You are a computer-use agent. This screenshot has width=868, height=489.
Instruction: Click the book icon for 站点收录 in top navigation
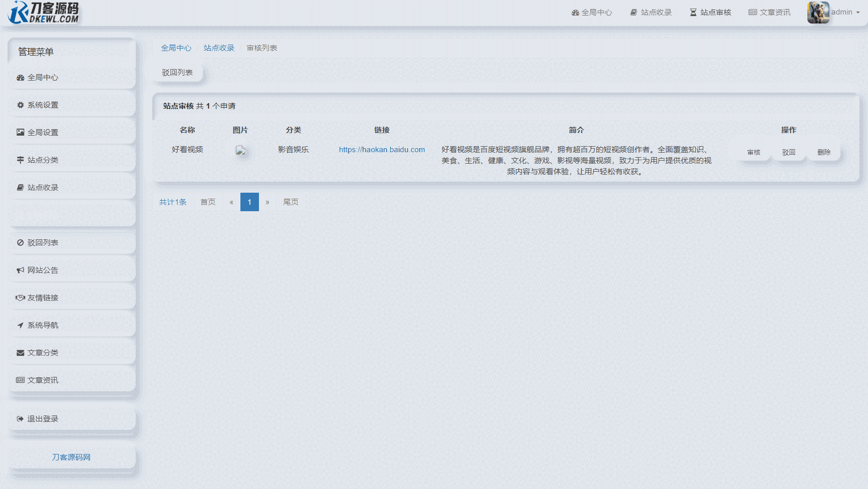click(x=634, y=13)
